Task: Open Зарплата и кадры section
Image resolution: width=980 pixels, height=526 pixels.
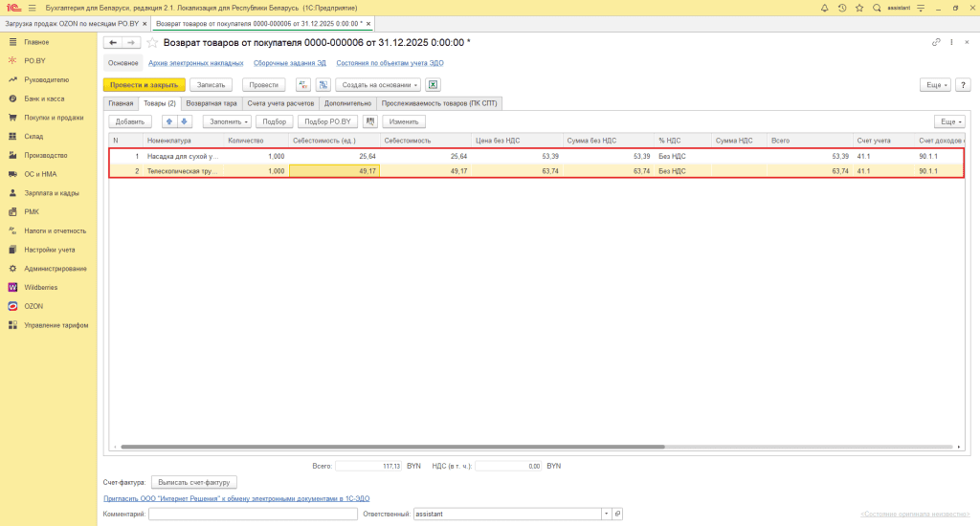Action: [52, 193]
